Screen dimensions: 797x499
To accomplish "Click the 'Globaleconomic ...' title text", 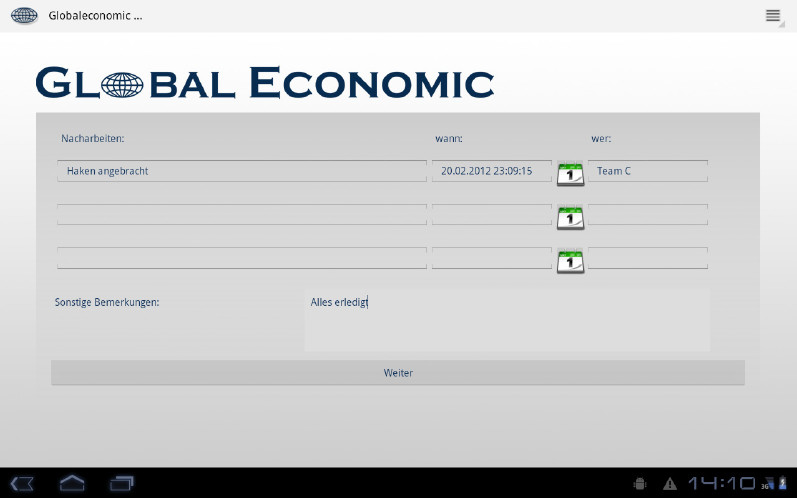I will pyautogui.click(x=95, y=16).
